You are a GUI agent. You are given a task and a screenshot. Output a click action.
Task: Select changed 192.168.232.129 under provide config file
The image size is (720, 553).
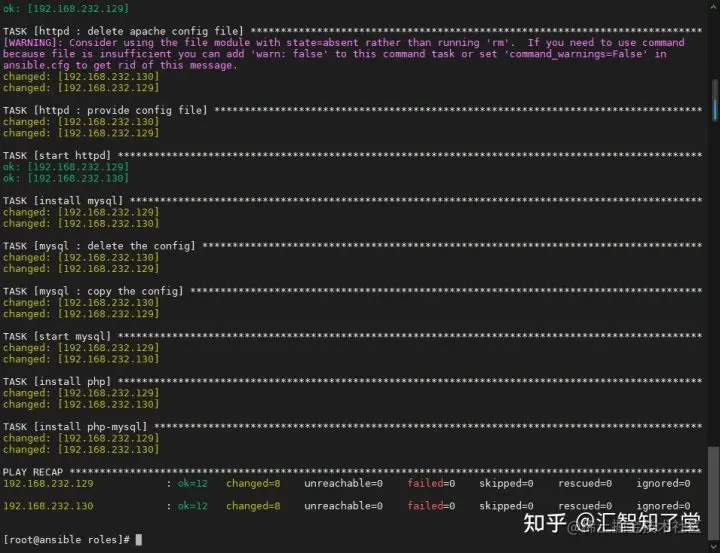click(81, 133)
